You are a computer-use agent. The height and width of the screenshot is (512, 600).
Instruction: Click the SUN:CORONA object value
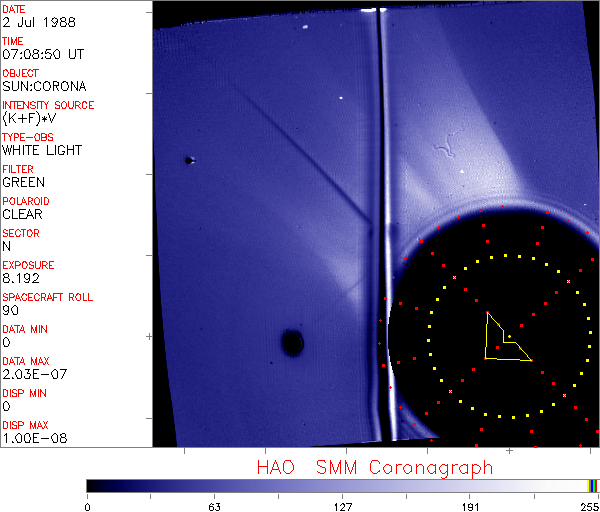tap(44, 86)
